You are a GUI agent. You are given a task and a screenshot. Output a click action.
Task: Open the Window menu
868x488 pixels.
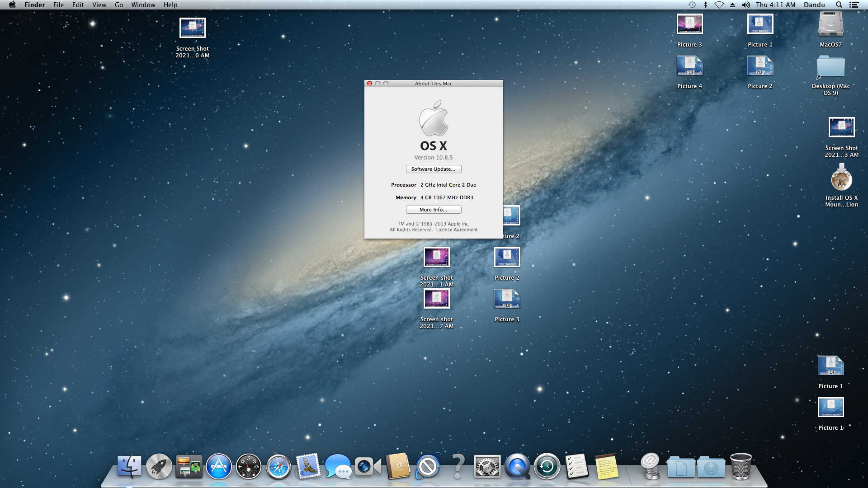tap(143, 5)
